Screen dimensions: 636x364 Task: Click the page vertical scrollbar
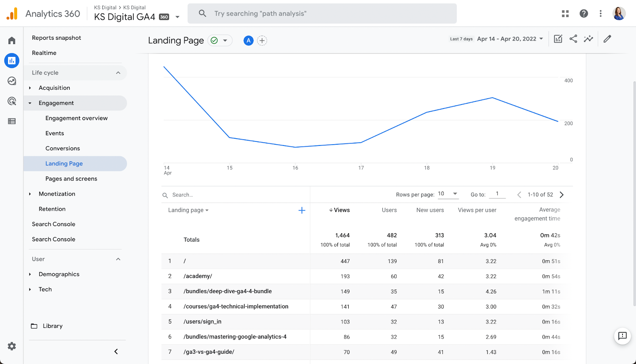coord(634,194)
